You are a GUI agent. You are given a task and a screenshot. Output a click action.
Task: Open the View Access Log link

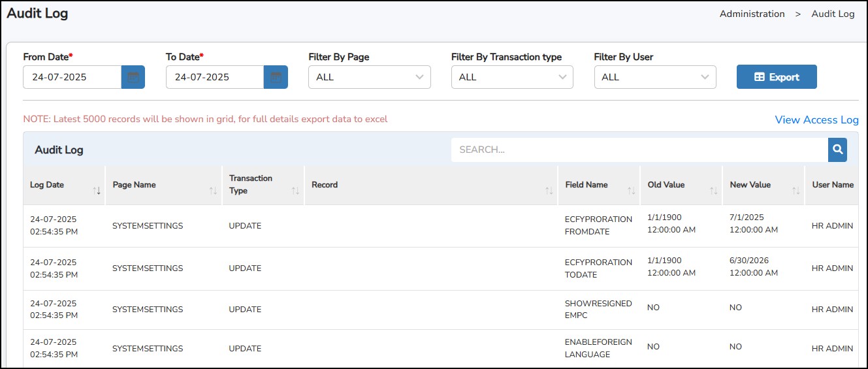816,120
